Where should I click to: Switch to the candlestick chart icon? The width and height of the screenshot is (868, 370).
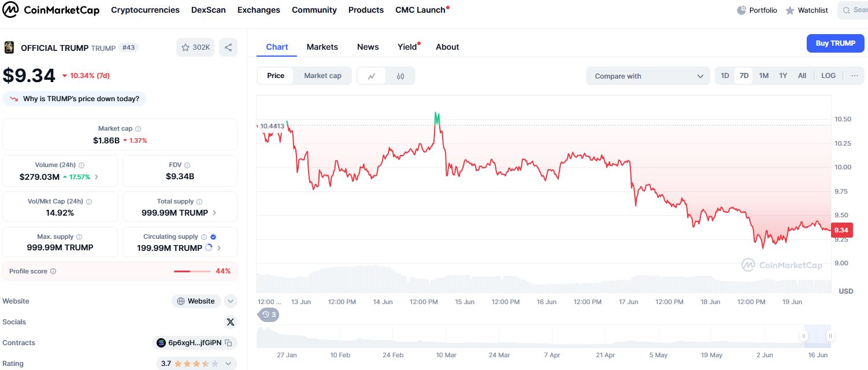click(x=400, y=76)
